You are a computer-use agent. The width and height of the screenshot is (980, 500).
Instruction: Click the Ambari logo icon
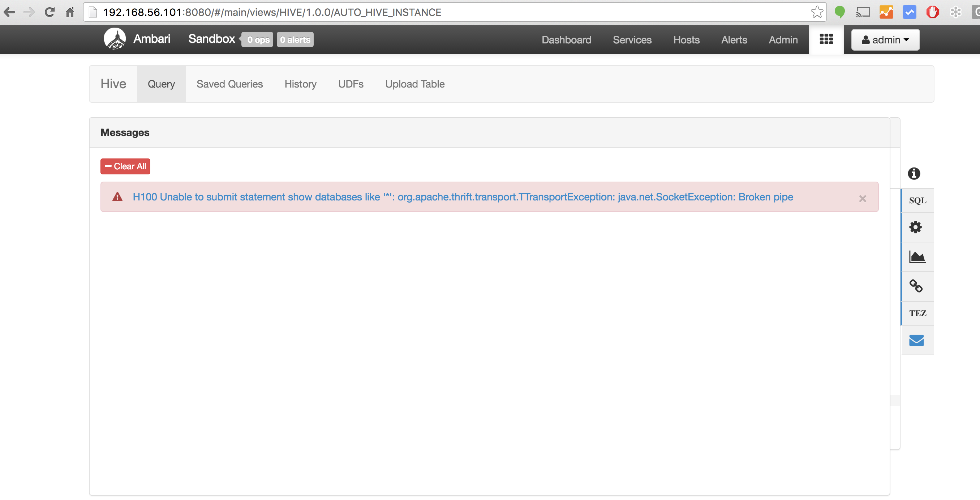coord(115,38)
